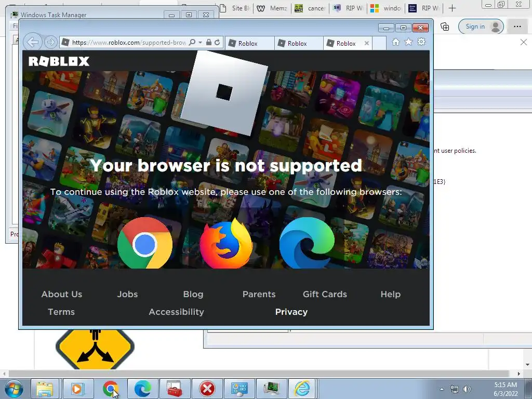Click Internet Explorer's forward arrow button
This screenshot has height=399, width=532.
coord(51,42)
